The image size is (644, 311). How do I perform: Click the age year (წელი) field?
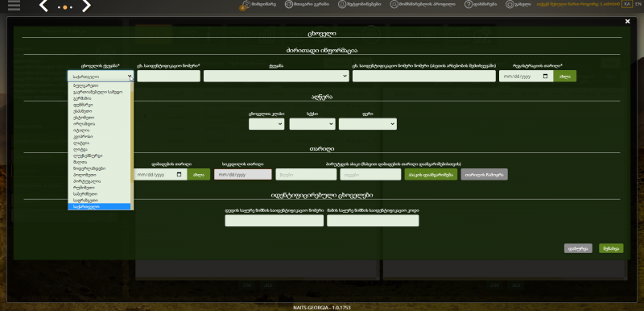coord(306,174)
